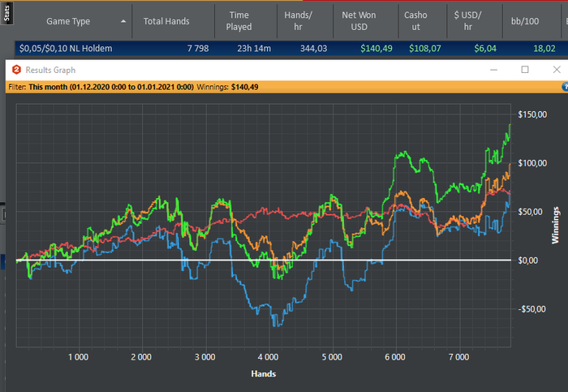Click the Hands horizontal axis title
Viewport: 568px width, 392px height.
coord(264,373)
